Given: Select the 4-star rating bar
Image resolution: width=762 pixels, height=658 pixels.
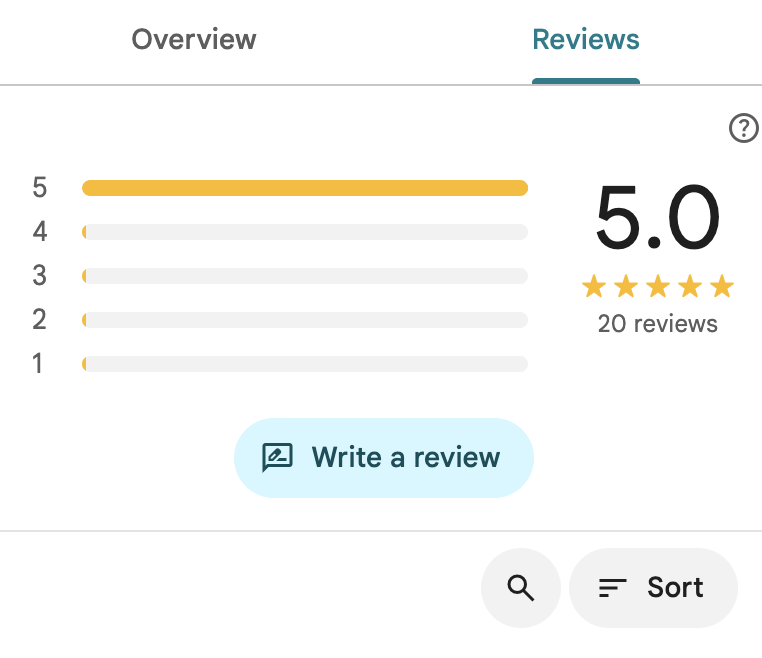Looking at the screenshot, I should click(x=305, y=232).
